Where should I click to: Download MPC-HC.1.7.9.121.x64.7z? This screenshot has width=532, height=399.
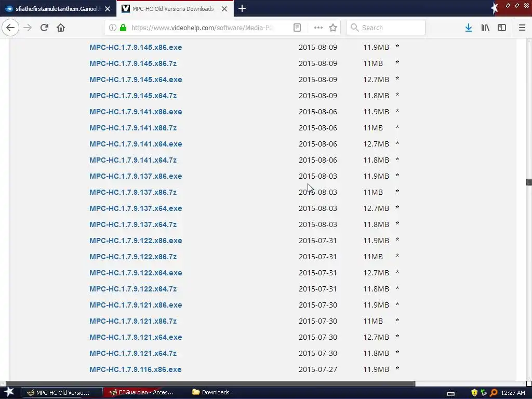(133, 353)
